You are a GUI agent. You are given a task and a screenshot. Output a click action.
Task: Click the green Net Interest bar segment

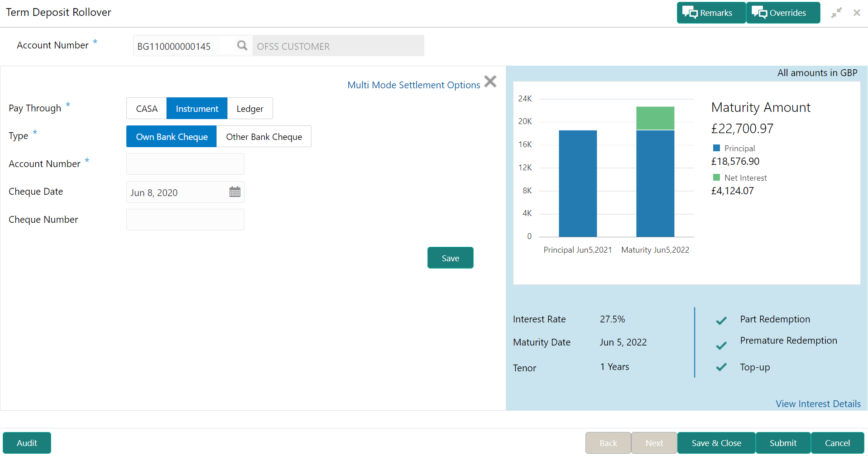click(655, 118)
